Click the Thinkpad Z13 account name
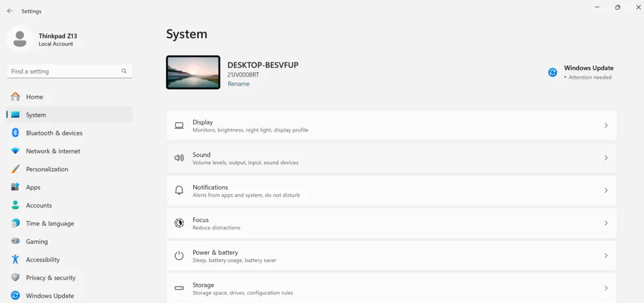 (x=58, y=35)
